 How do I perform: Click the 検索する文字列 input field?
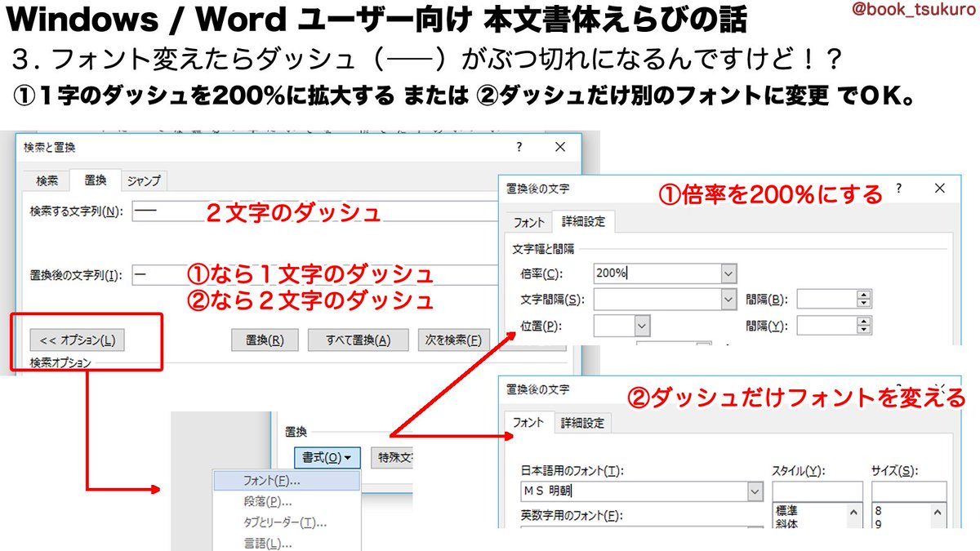[x=314, y=212]
